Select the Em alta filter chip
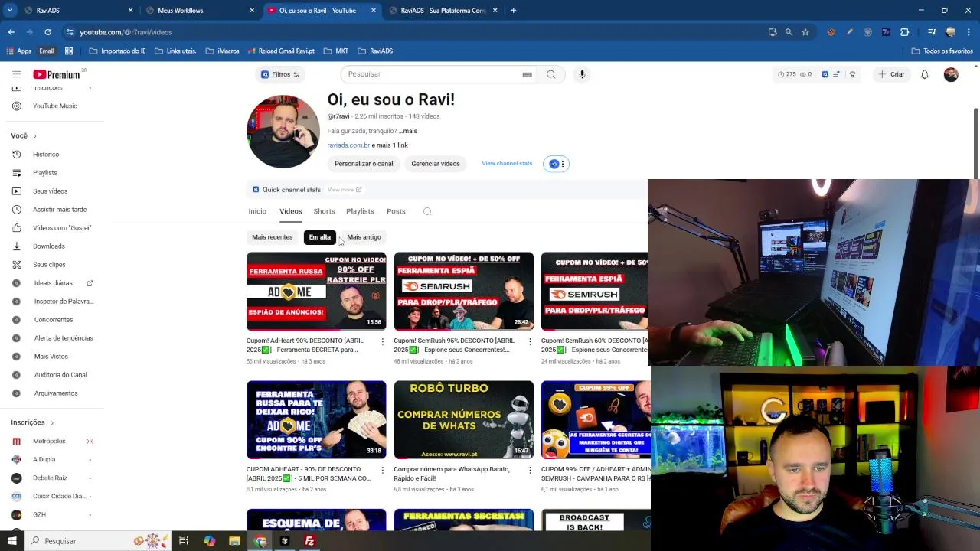The image size is (980, 551). coord(319,237)
